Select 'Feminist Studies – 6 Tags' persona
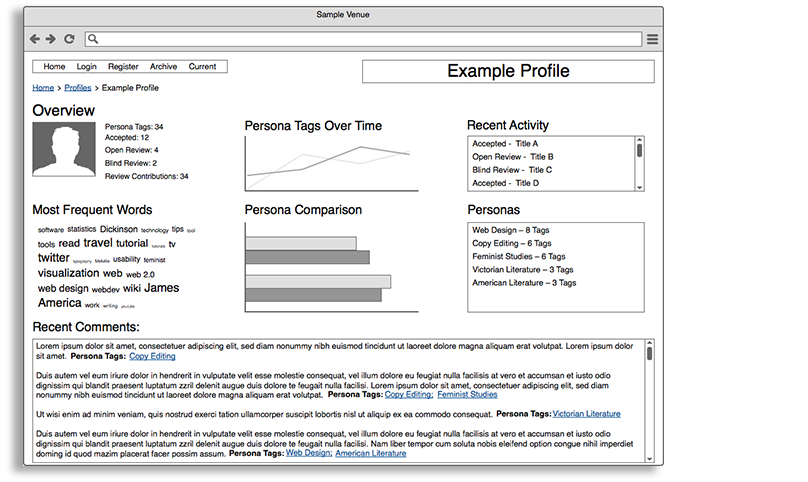The image size is (808, 482). coord(519,256)
